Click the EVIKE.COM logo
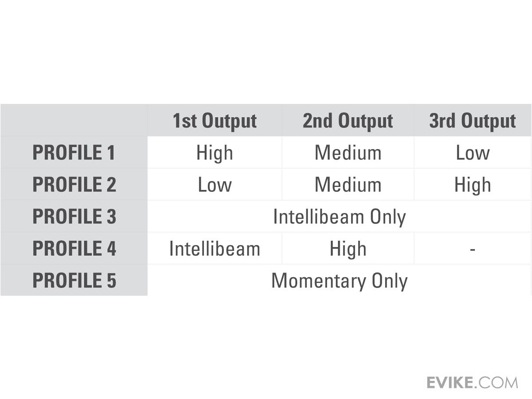Viewport: 532px width, 399px height. click(472, 382)
